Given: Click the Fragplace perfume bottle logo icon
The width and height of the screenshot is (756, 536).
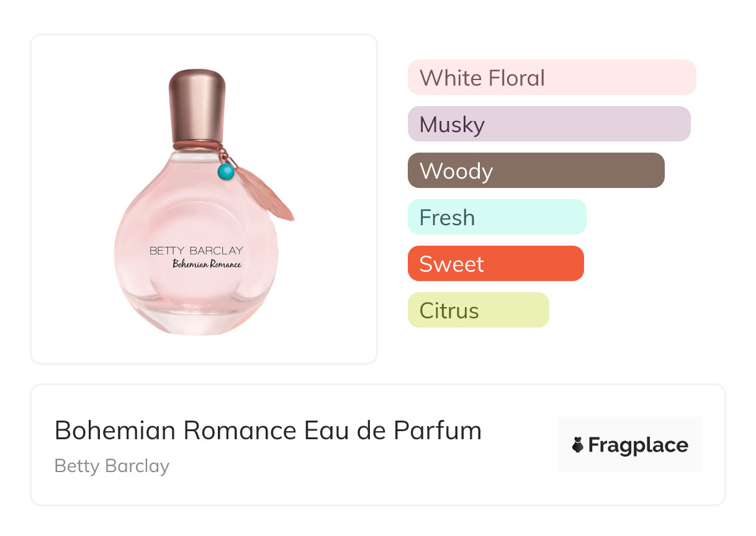Looking at the screenshot, I should pos(578,445).
